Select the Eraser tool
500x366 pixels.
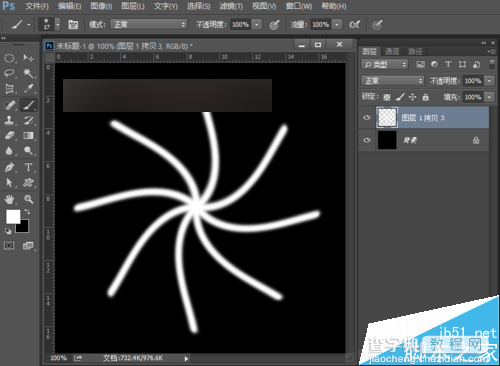click(x=9, y=136)
